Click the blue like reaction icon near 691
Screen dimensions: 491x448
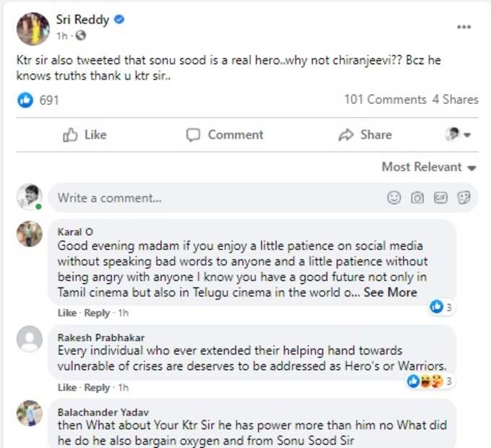(25, 100)
